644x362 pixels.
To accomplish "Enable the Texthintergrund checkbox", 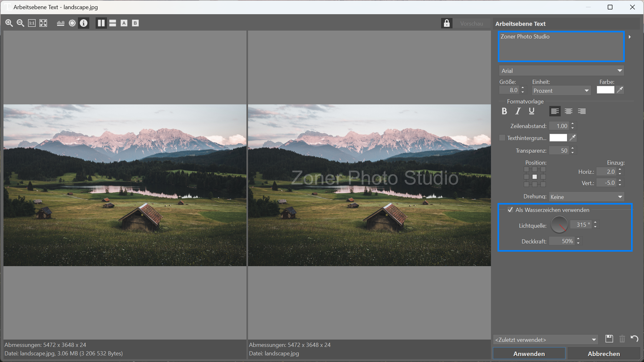I will pyautogui.click(x=502, y=138).
